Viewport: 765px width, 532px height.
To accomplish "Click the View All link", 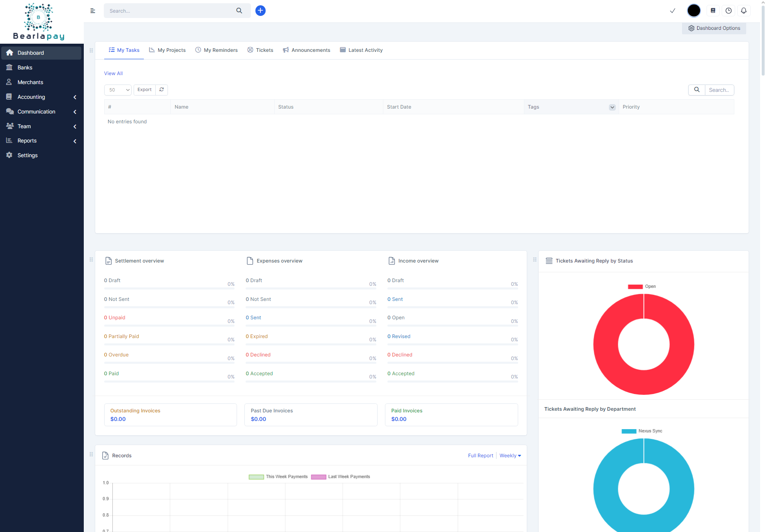I will point(113,73).
